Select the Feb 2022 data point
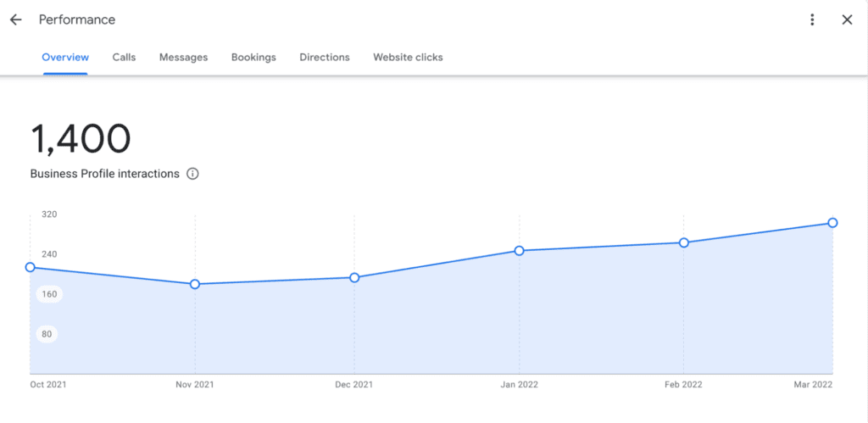The height and width of the screenshot is (423, 868). coord(684,242)
